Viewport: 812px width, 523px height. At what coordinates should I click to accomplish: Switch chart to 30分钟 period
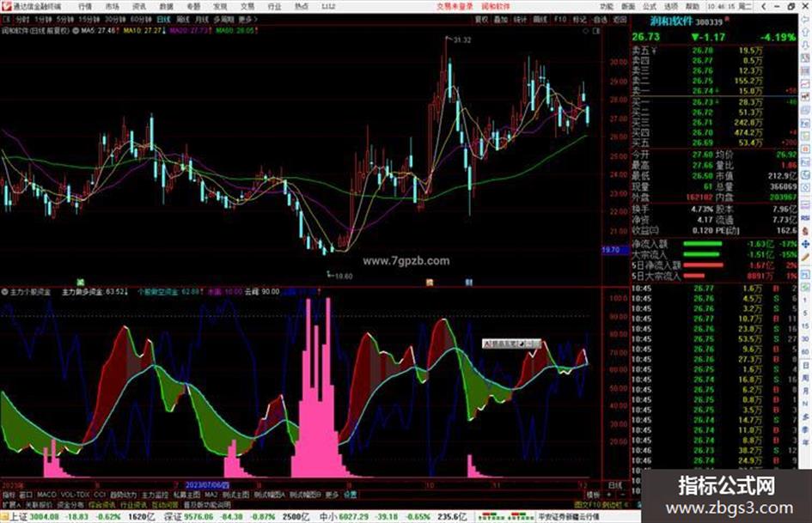114,19
